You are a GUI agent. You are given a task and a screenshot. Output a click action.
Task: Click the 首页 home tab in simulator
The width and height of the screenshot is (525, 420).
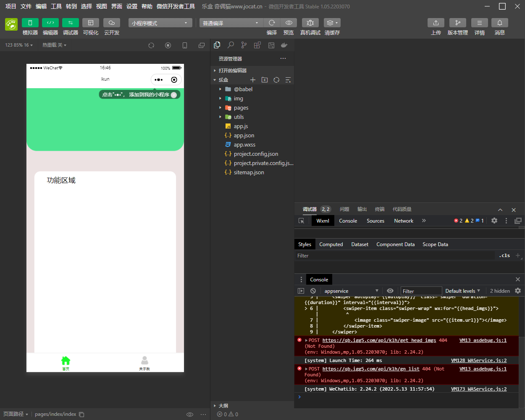(66, 363)
